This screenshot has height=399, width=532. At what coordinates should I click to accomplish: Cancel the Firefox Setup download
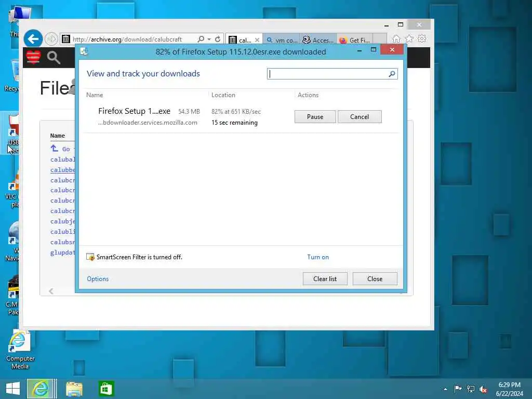click(360, 117)
